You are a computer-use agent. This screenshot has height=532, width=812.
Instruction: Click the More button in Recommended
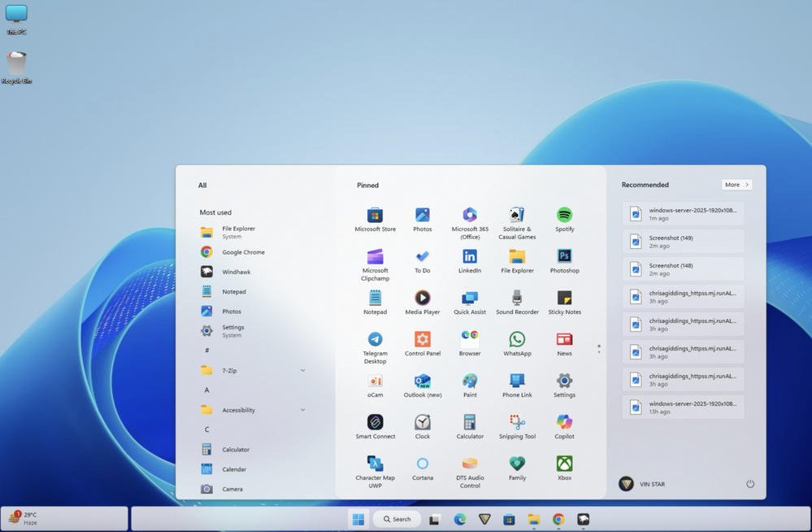point(736,185)
